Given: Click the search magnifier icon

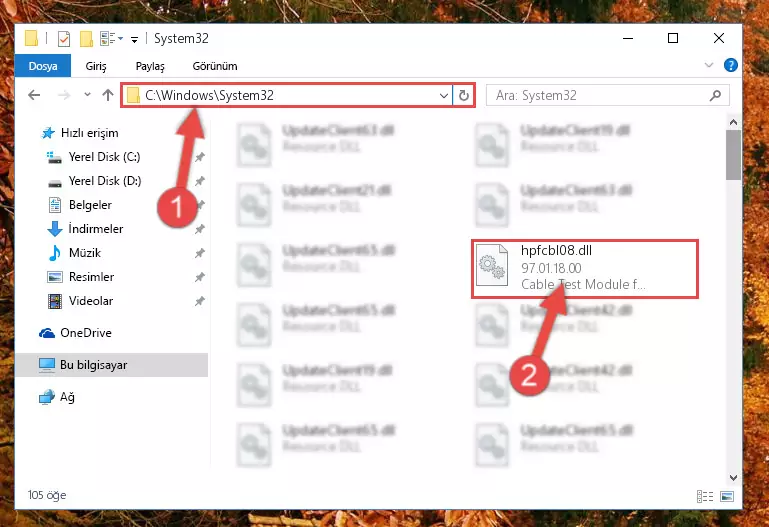Looking at the screenshot, I should click(715, 95).
